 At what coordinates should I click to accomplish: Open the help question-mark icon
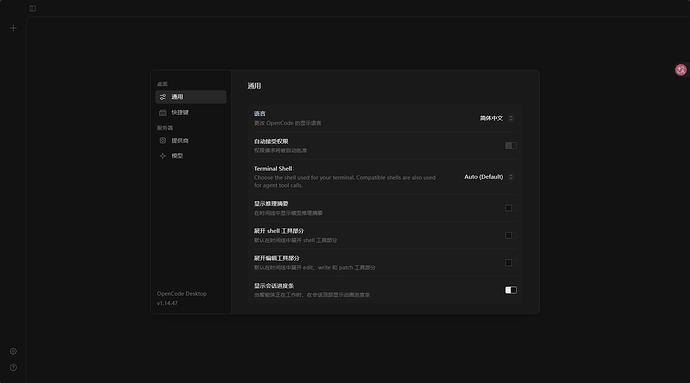pos(13,368)
